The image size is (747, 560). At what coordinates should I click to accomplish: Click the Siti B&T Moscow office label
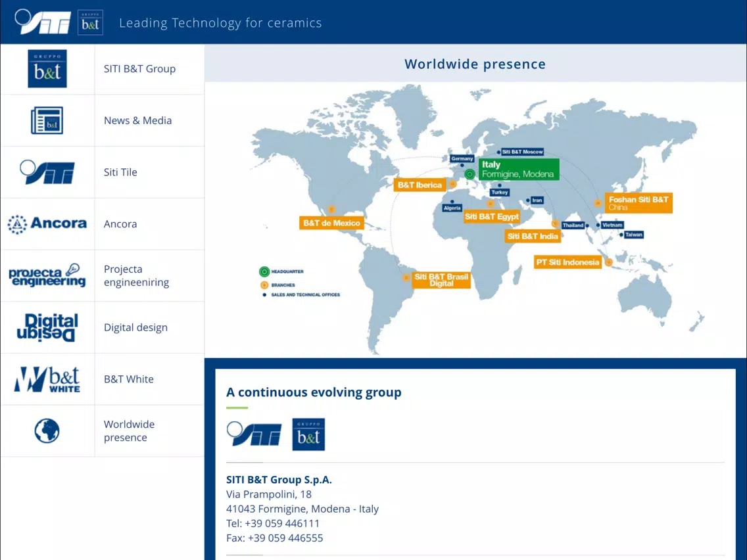pyautogui.click(x=522, y=152)
